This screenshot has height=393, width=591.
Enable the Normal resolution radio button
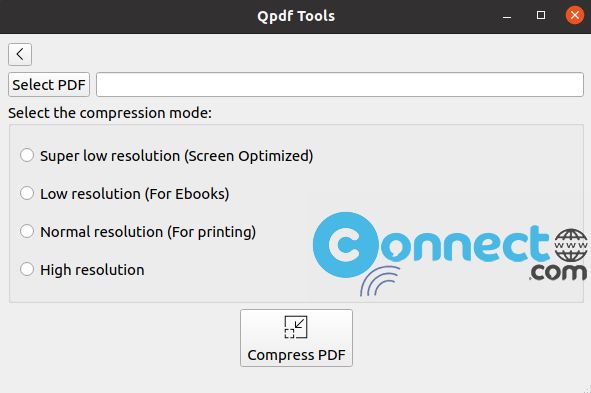coord(27,231)
